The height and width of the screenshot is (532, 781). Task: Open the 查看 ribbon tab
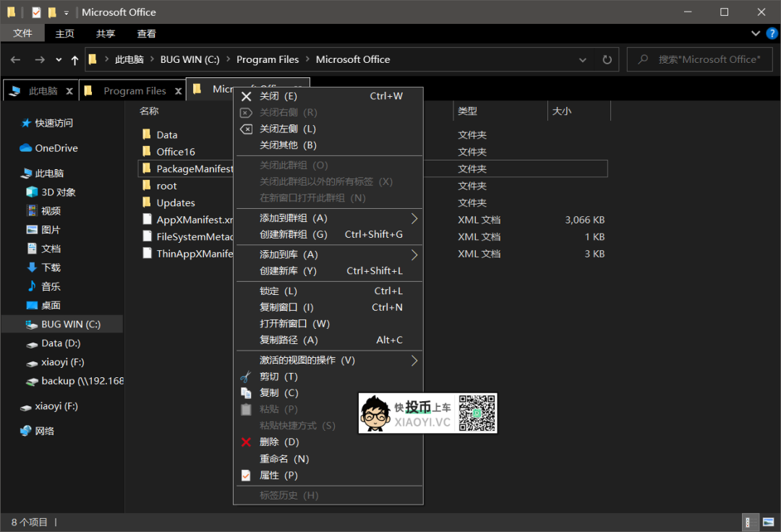coord(147,33)
